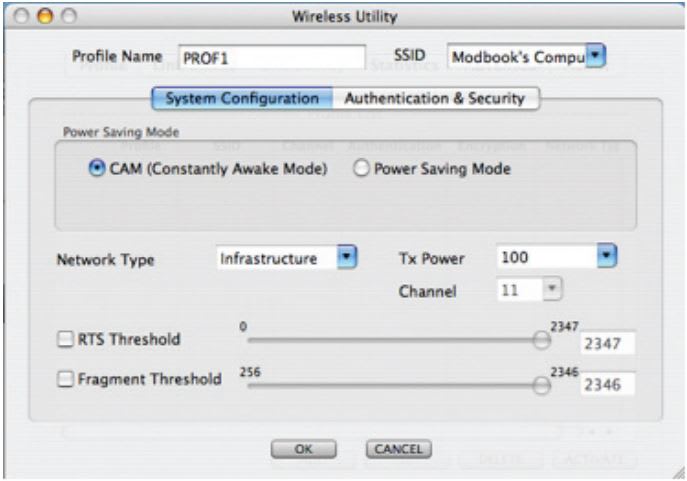Open the Channel dropdown
Screen dimensions: 687x481
click(552, 289)
